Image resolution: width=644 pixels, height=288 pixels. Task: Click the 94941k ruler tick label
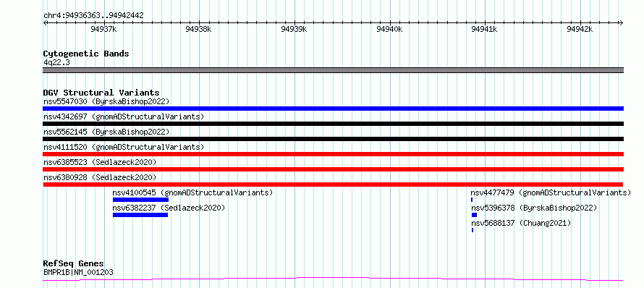(485, 29)
